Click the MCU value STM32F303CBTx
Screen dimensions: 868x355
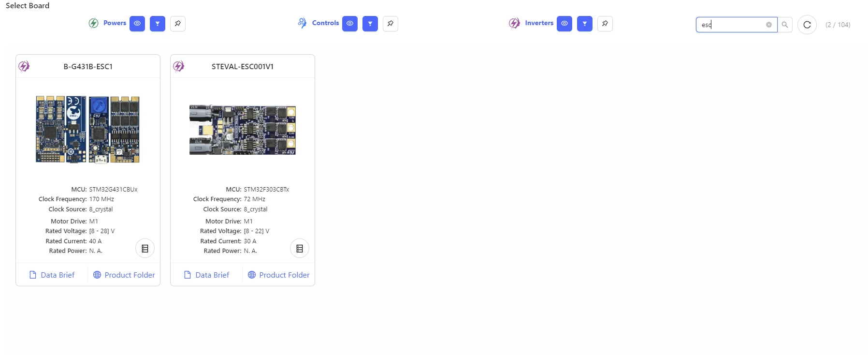pos(266,190)
